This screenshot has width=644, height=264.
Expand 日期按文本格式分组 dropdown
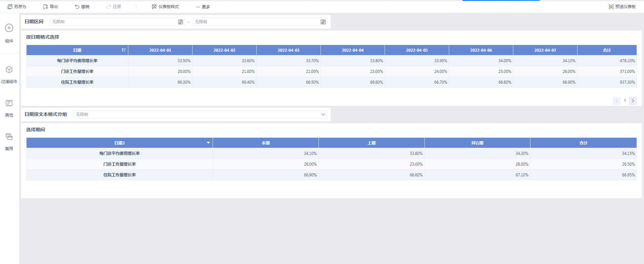pos(323,115)
